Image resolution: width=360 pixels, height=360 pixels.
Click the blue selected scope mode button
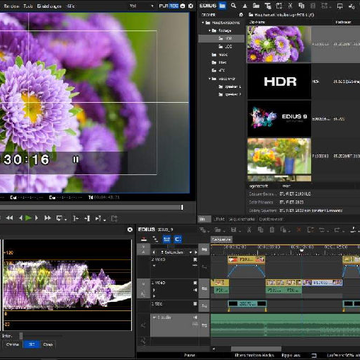(x=31, y=344)
